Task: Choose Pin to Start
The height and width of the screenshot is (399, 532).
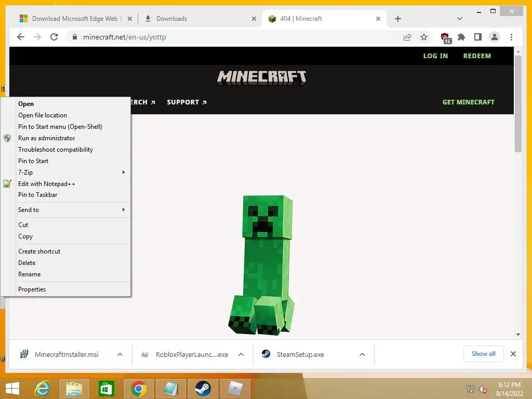Action: (x=73, y=161)
